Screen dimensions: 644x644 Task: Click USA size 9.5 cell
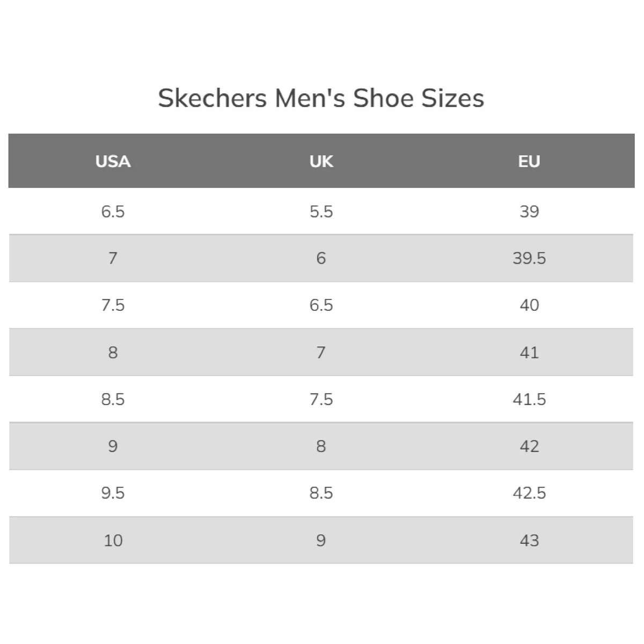pos(113,493)
